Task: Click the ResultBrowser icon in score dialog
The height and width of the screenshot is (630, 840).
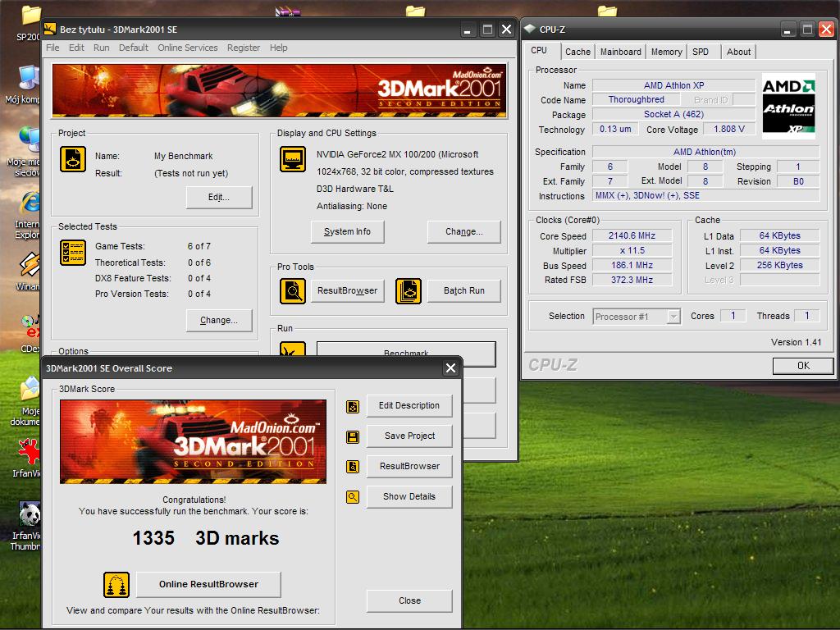Action: [x=353, y=467]
